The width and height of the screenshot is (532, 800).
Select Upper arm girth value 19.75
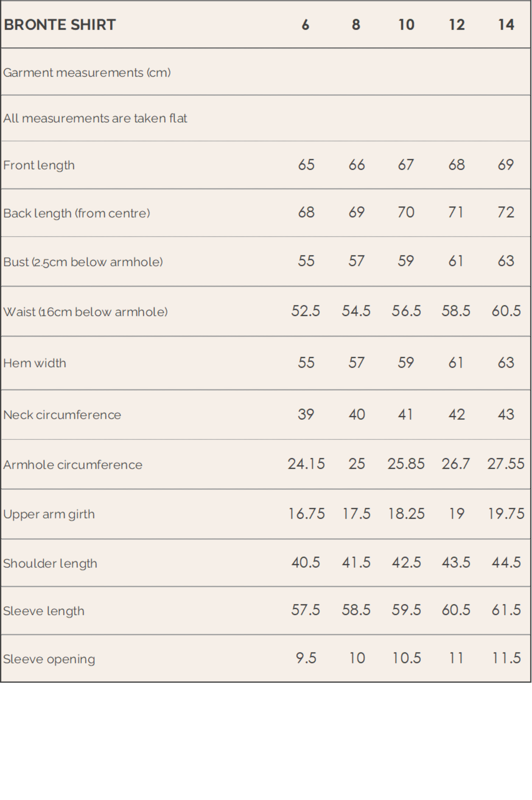click(506, 514)
